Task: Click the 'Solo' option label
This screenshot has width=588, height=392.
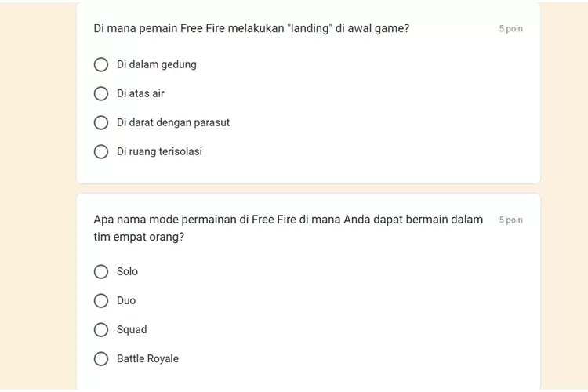Action: pos(127,271)
